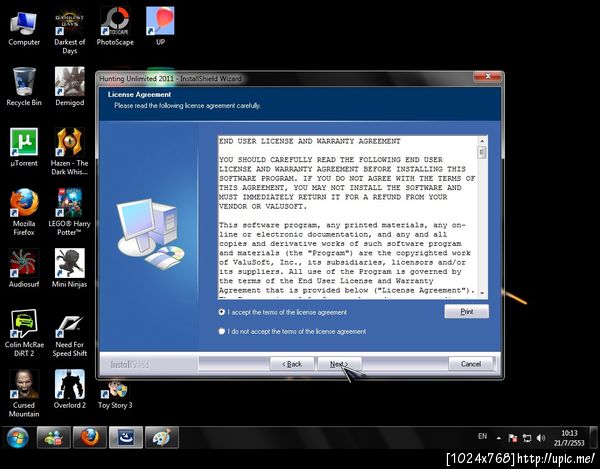
Task: Open the Cursed Mountain shortcut
Action: coord(24,393)
